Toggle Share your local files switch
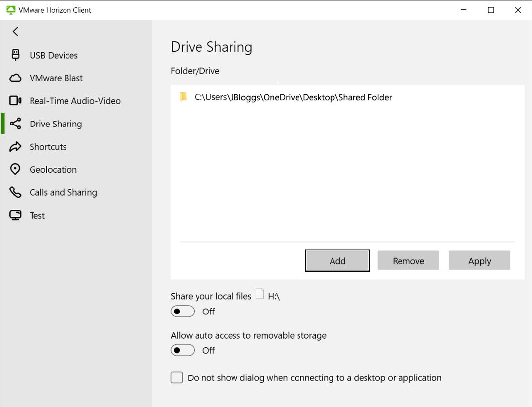The height and width of the screenshot is (407, 532). click(183, 312)
